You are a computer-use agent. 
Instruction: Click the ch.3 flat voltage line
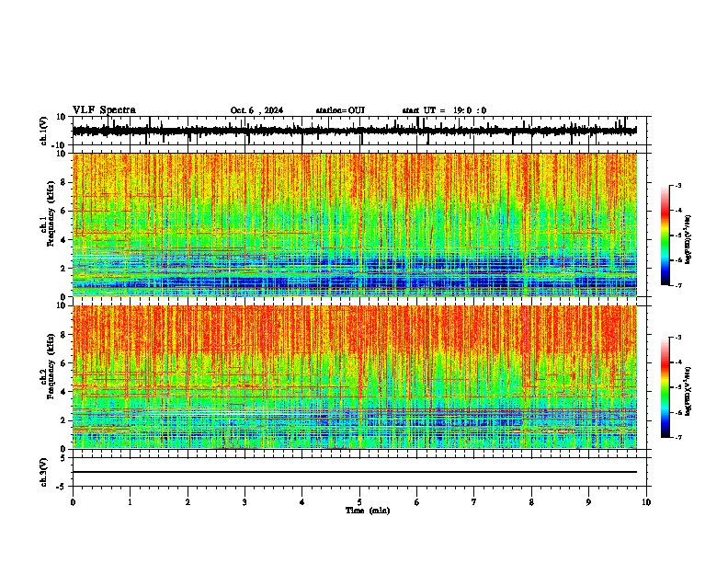(x=354, y=472)
